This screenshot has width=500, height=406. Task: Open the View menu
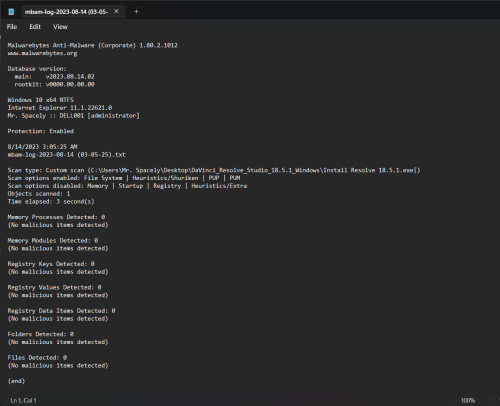point(60,27)
